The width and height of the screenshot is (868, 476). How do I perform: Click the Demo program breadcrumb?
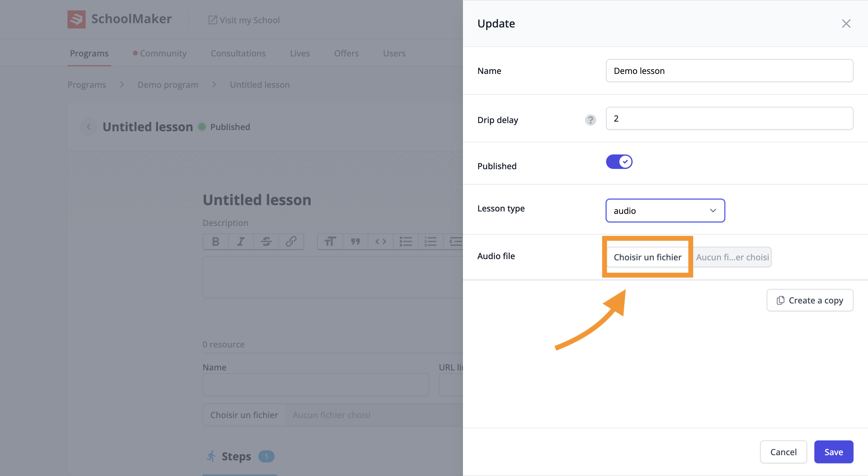click(x=168, y=84)
